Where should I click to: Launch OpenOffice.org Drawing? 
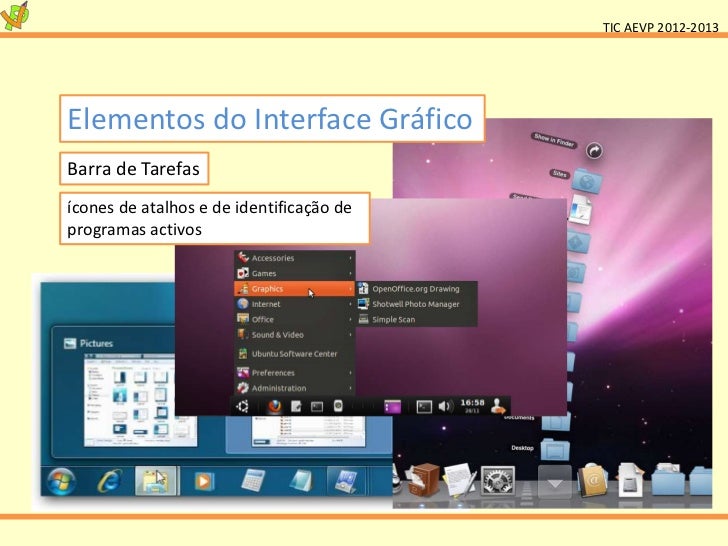coord(416,288)
